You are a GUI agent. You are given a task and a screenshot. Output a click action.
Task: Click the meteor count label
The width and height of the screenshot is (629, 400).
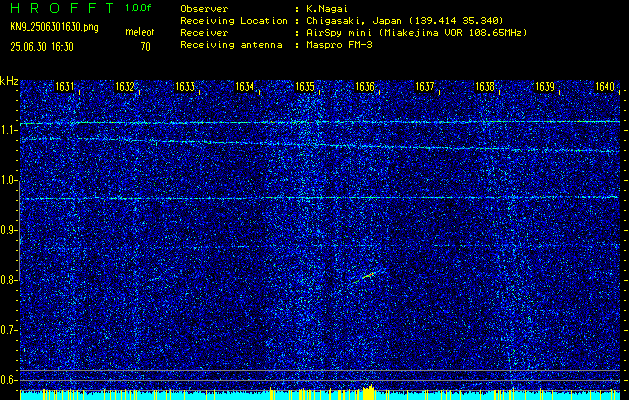(x=140, y=32)
